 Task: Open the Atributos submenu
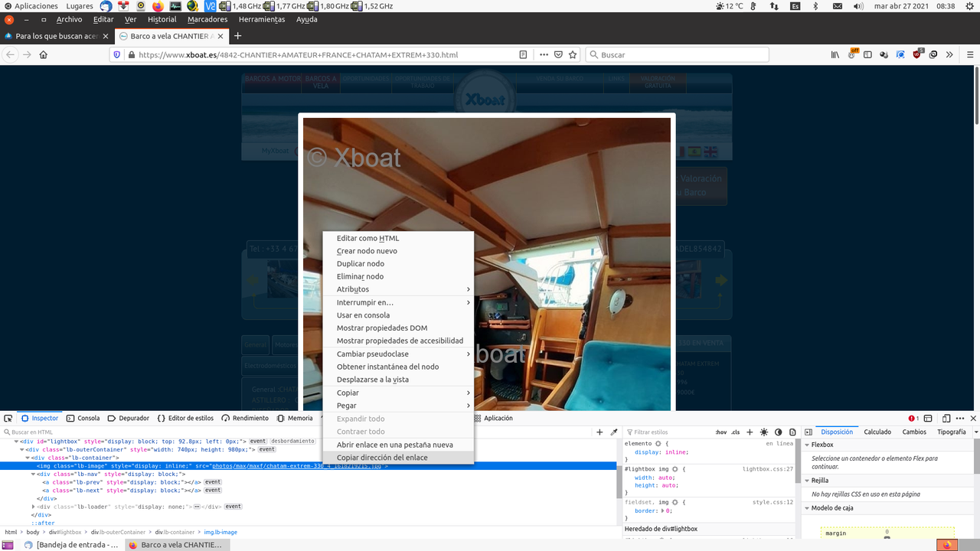click(x=398, y=289)
